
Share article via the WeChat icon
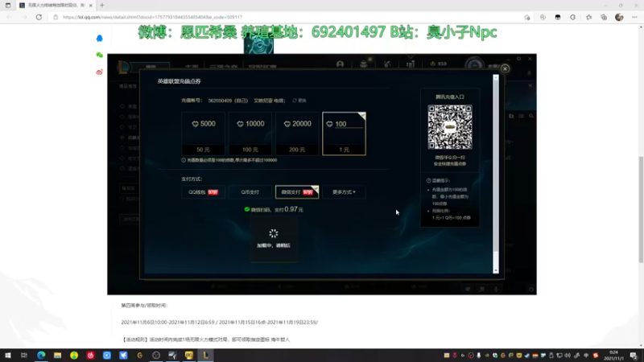pos(99,55)
